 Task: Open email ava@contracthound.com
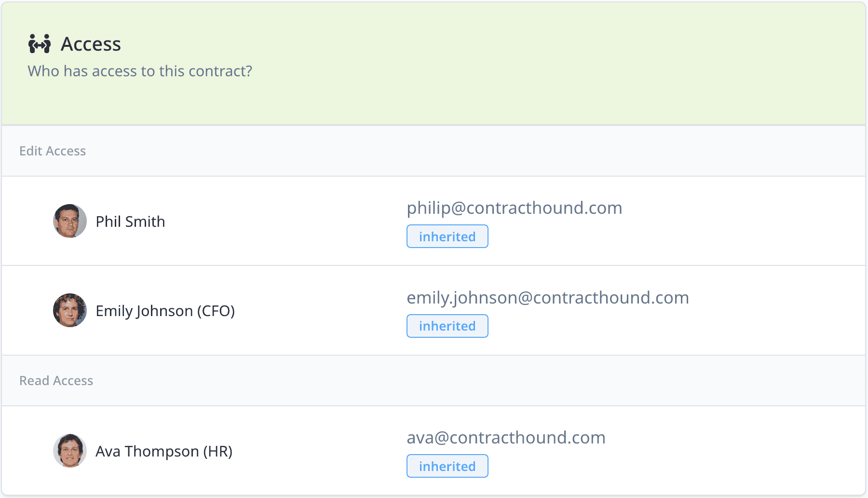(x=506, y=438)
